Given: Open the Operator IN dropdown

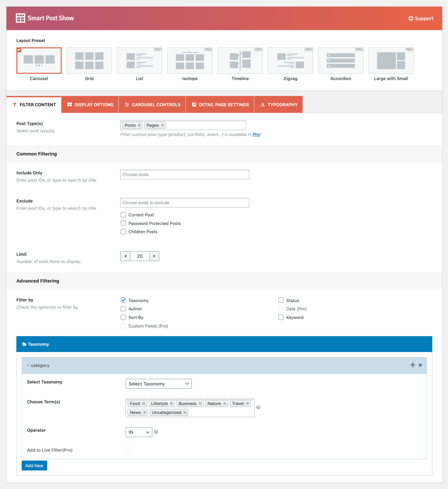Looking at the screenshot, I should pos(139,432).
